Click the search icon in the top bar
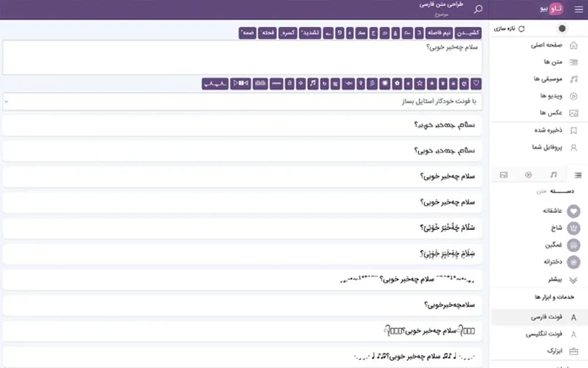Image resolution: width=588 pixels, height=368 pixels. click(478, 9)
